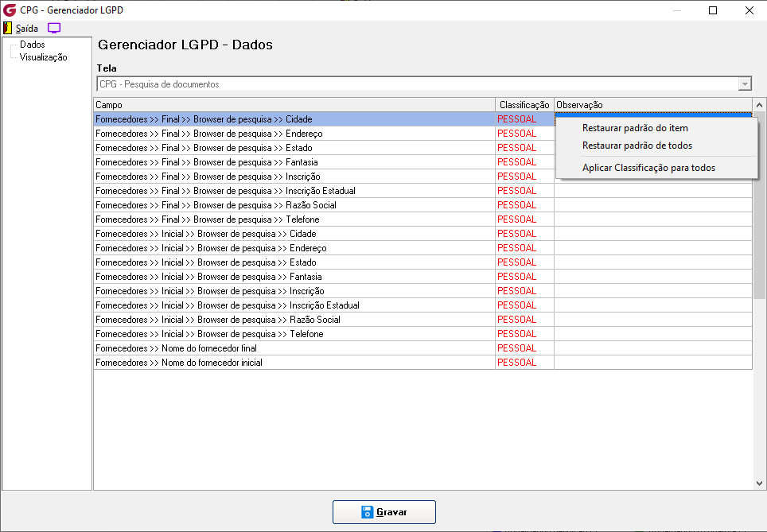This screenshot has width=767, height=532.
Task: Select row Inicial Browser de pesquisa Endereço
Action: click(294, 248)
